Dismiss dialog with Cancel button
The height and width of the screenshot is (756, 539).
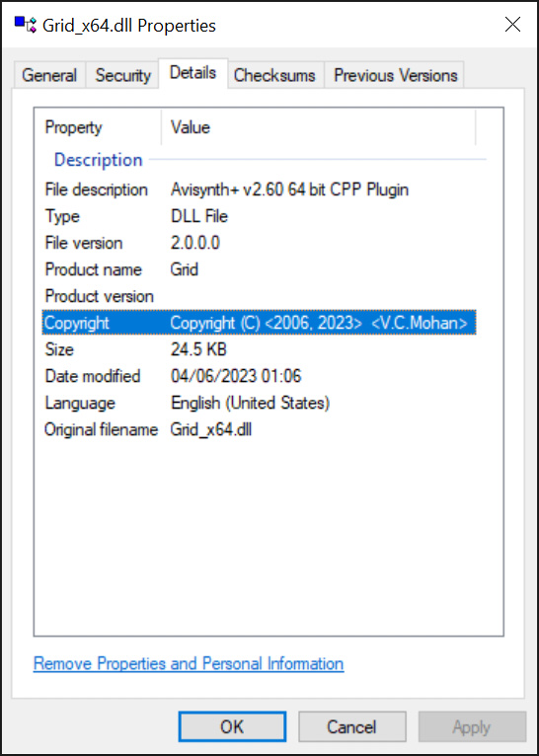click(351, 726)
